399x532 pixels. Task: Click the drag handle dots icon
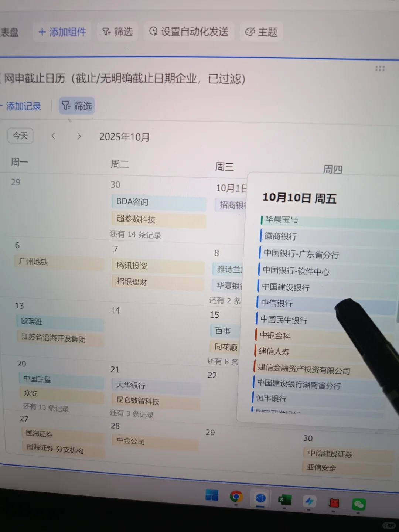380,68
